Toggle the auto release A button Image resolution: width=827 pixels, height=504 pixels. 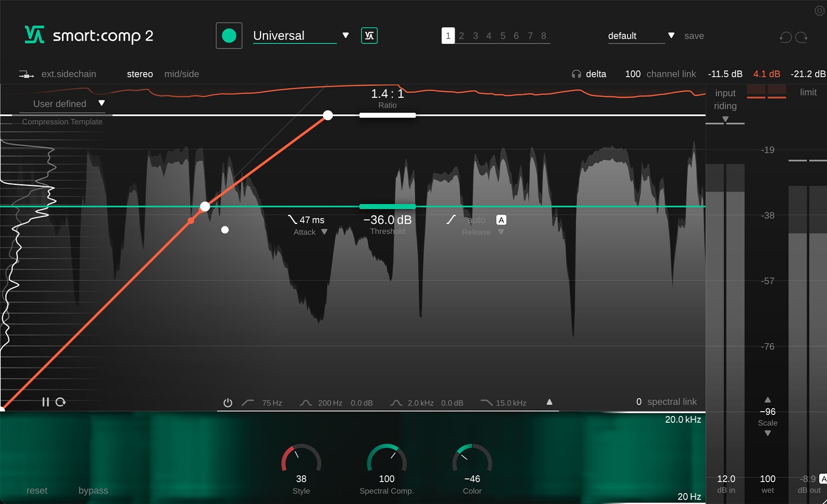click(501, 220)
